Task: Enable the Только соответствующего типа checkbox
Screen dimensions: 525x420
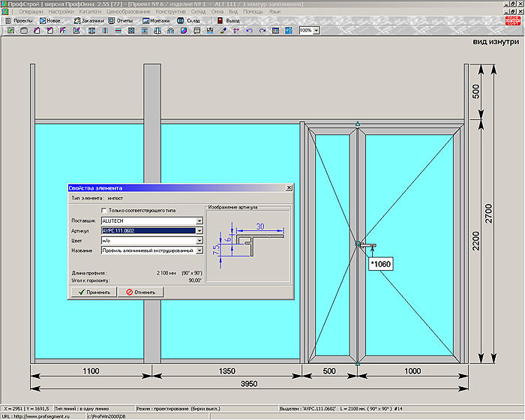Action: 105,211
